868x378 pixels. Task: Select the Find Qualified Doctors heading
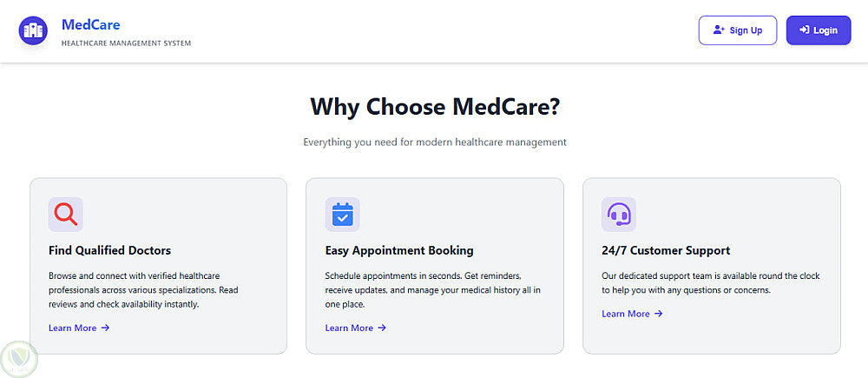point(109,250)
